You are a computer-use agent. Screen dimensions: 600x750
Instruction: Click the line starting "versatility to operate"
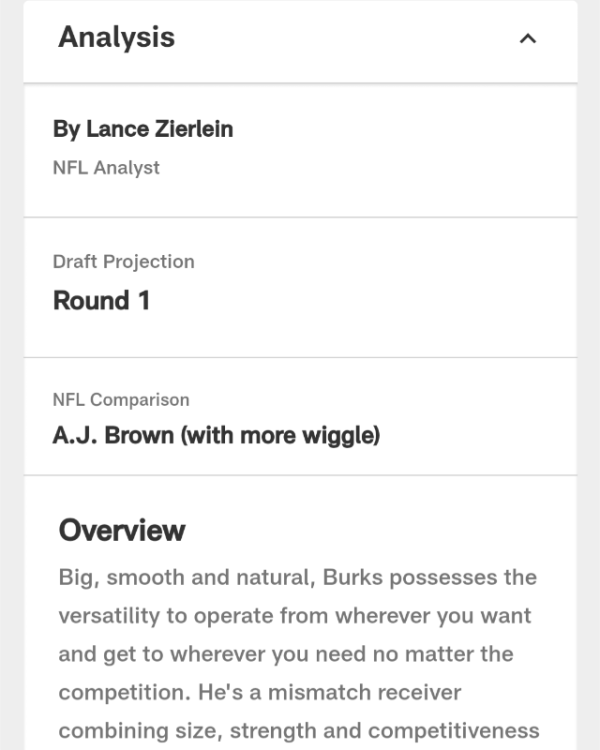point(294,616)
